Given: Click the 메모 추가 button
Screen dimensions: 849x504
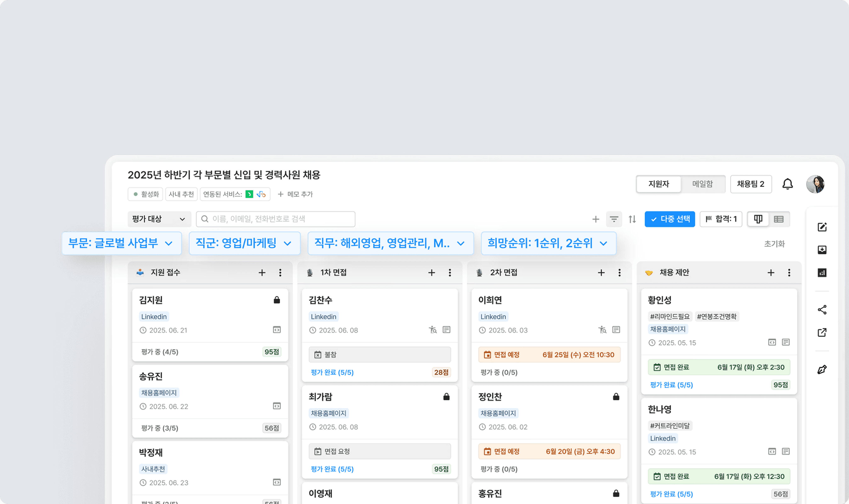Looking at the screenshot, I should [x=295, y=194].
